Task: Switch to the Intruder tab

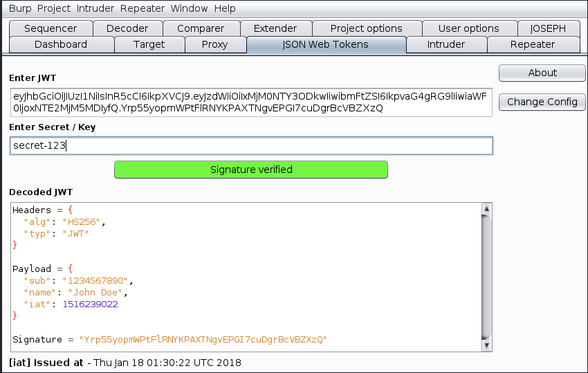Action: click(446, 44)
